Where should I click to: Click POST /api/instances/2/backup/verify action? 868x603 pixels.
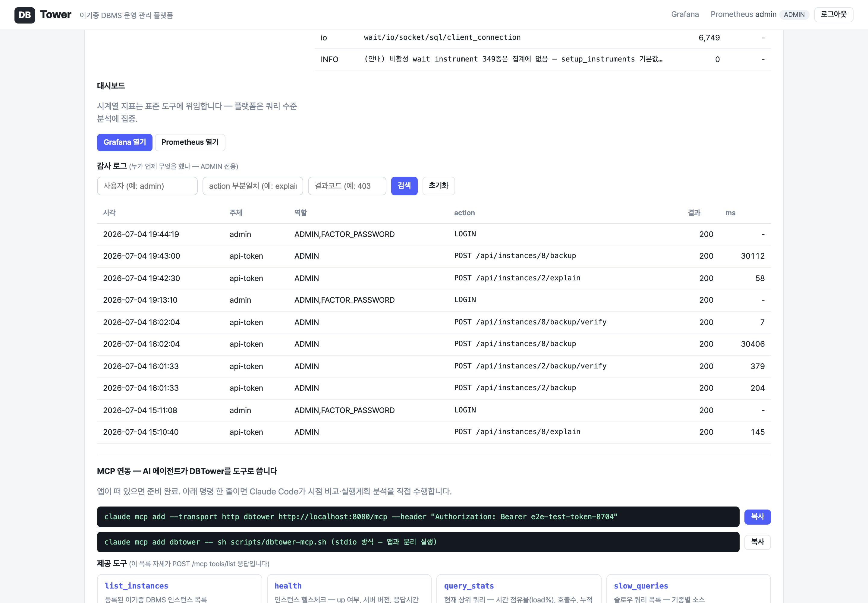click(530, 366)
